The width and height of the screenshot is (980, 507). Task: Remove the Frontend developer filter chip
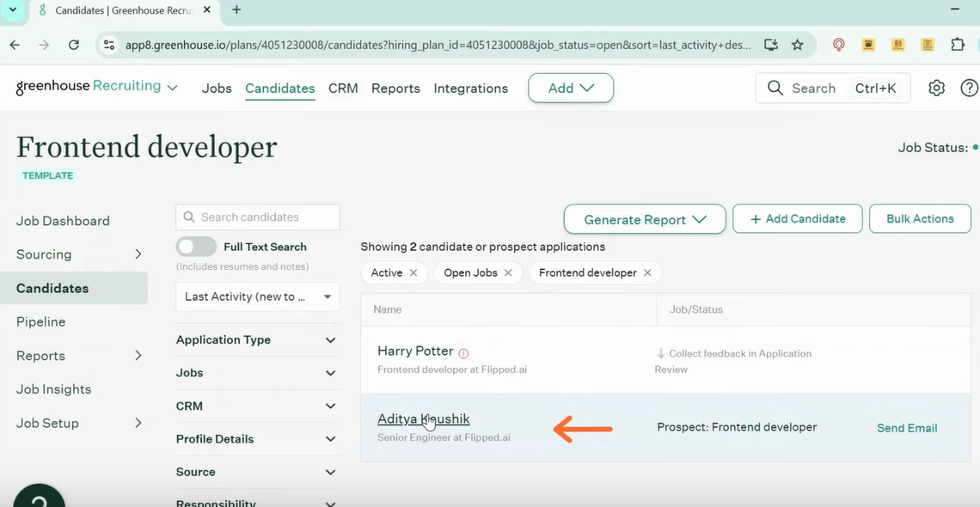pos(647,273)
